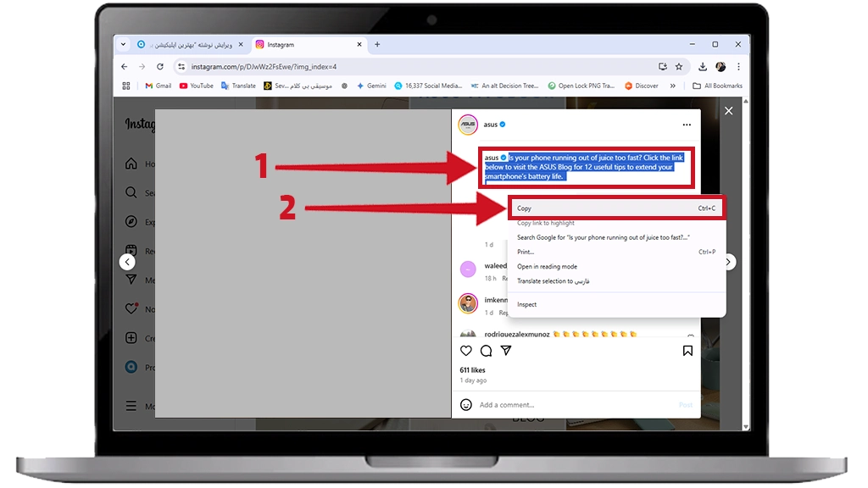Open the asus profile avatar in header
868x488 pixels.
468,125
